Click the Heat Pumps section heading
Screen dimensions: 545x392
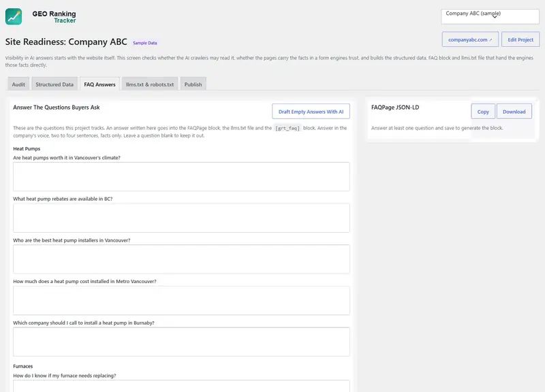[x=27, y=148]
